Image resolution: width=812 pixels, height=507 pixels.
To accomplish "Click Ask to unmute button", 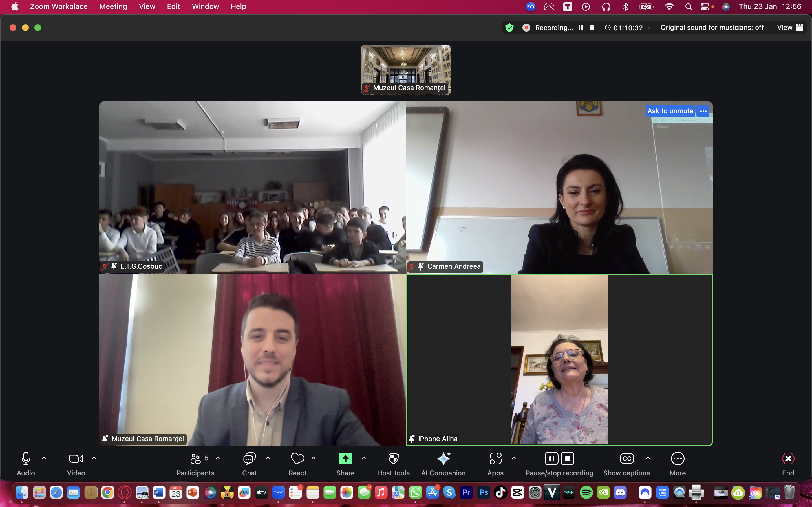I will click(670, 111).
